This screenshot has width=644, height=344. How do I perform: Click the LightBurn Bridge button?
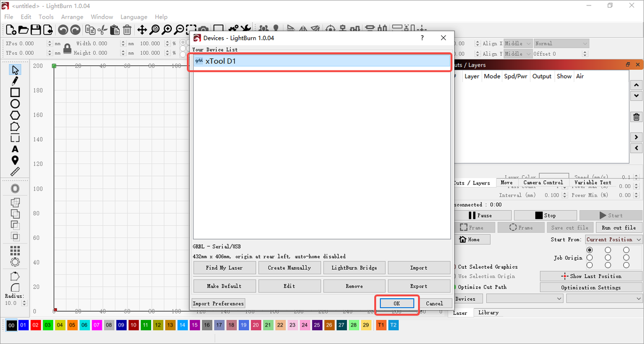[354, 268]
